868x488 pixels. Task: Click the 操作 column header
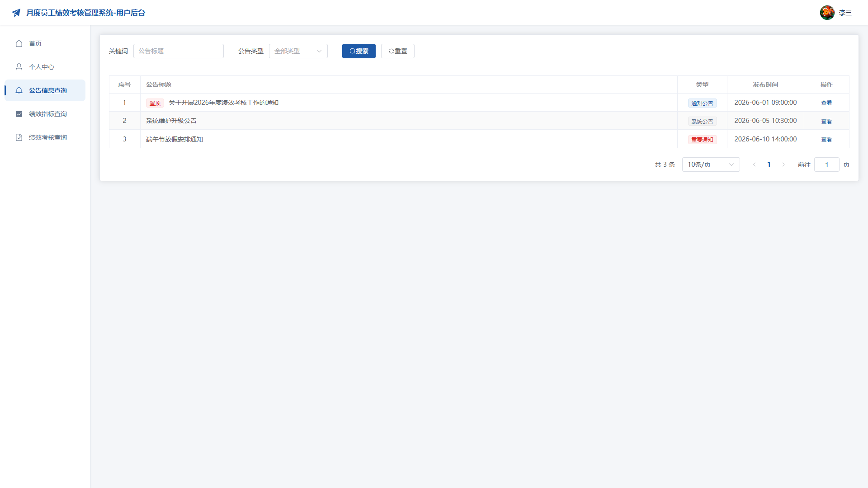pos(826,84)
